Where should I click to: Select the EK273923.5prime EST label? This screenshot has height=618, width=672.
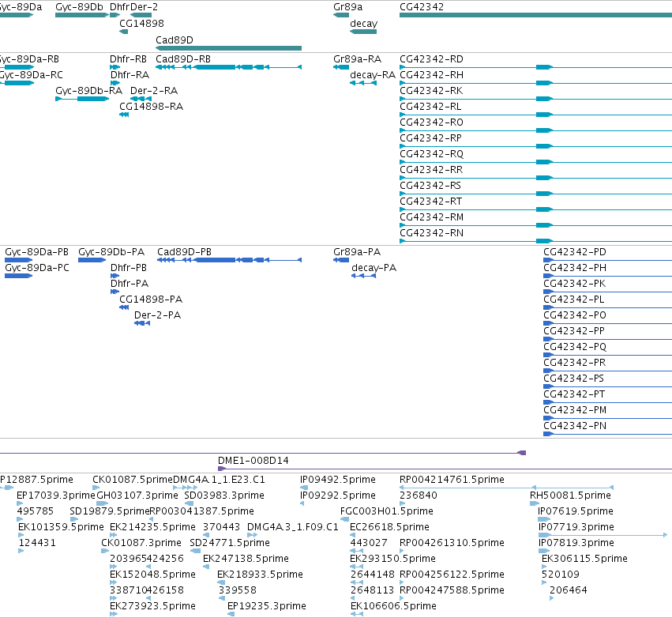153,606
